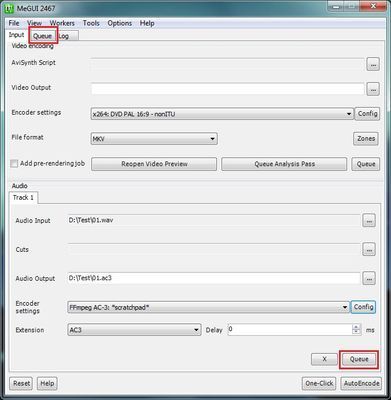Browse for AviSynth Script file
Image resolution: width=391 pixels, height=400 pixels.
[x=373, y=64]
